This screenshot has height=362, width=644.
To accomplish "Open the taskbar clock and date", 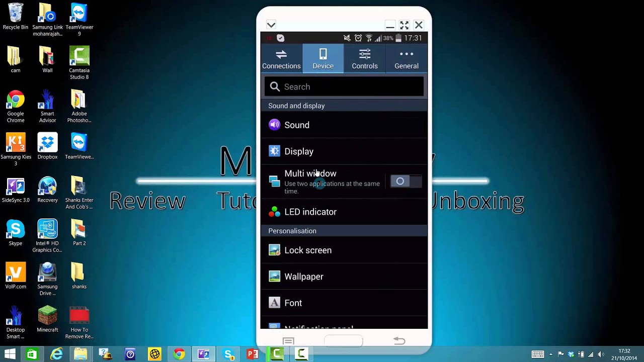I will [x=624, y=354].
